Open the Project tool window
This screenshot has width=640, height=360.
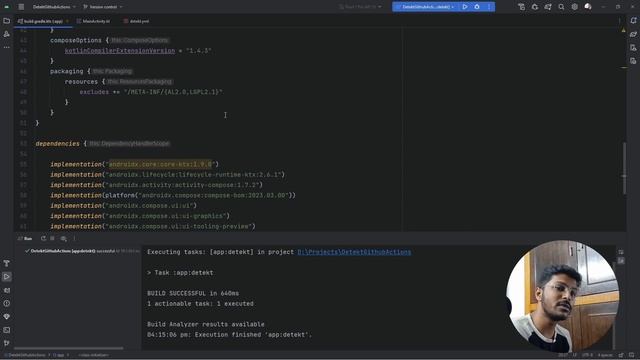coord(7,21)
